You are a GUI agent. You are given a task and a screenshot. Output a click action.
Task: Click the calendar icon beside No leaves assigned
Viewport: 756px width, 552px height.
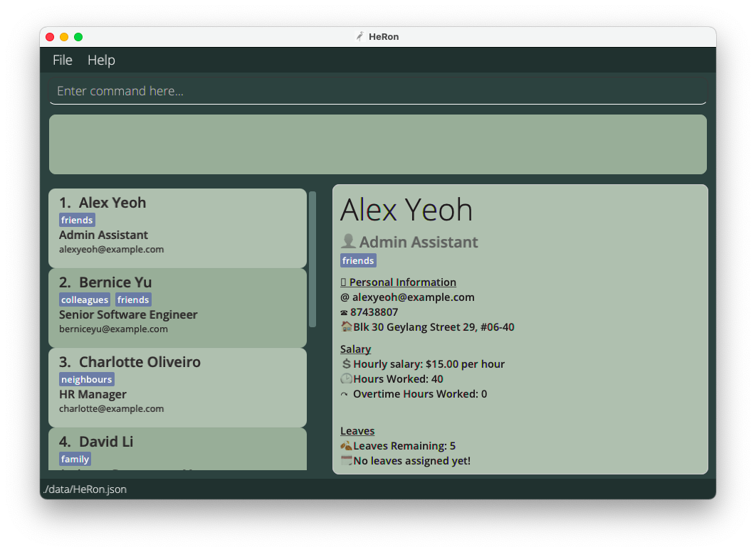[x=347, y=460]
